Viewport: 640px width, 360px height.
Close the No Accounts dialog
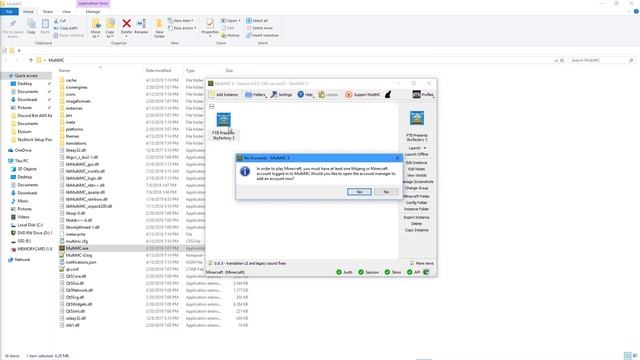[x=398, y=158]
